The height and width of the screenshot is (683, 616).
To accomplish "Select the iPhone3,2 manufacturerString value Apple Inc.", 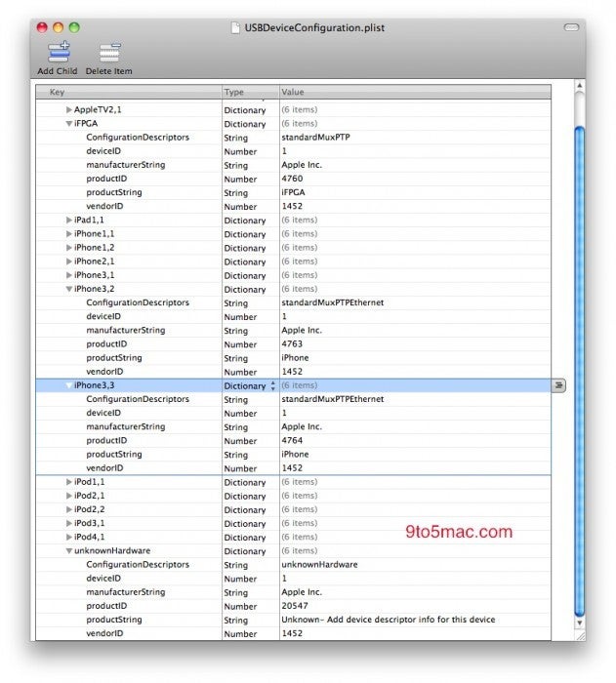I will [x=302, y=331].
